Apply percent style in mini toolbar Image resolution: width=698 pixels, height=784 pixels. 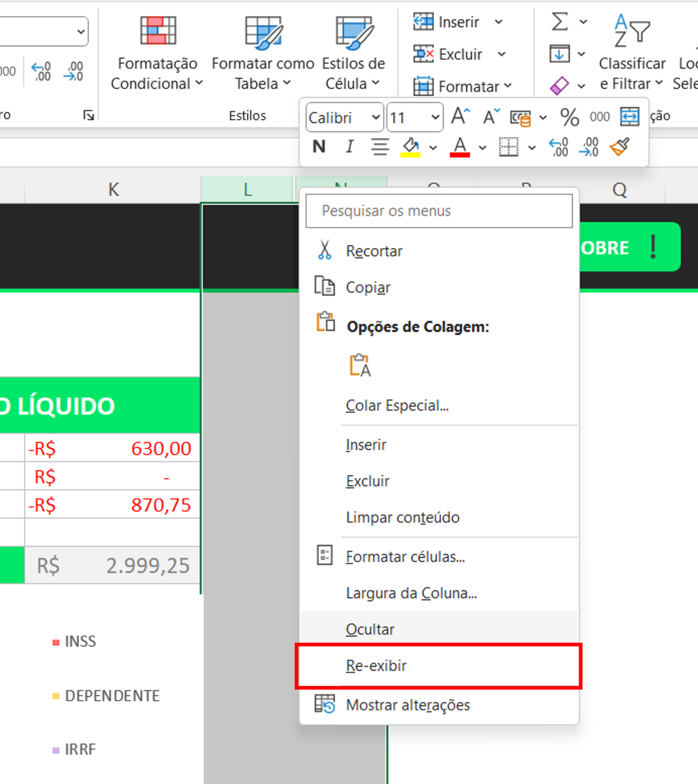(569, 117)
